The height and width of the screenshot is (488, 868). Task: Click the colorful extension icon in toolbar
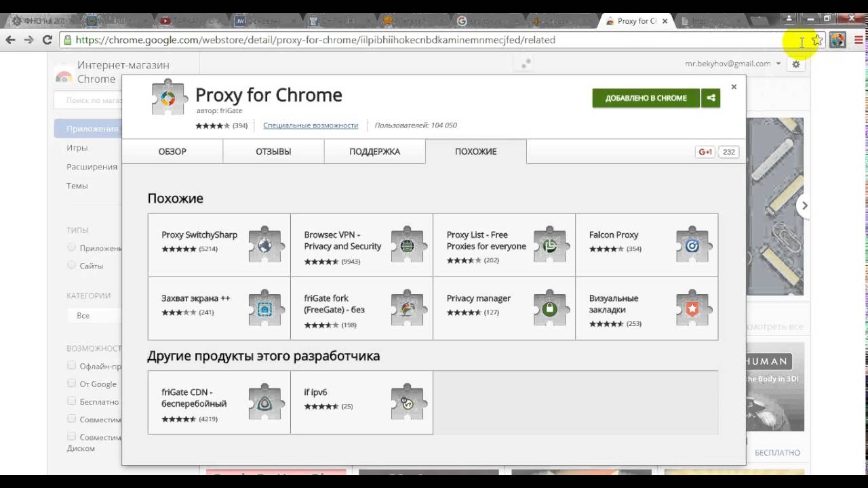tap(837, 40)
